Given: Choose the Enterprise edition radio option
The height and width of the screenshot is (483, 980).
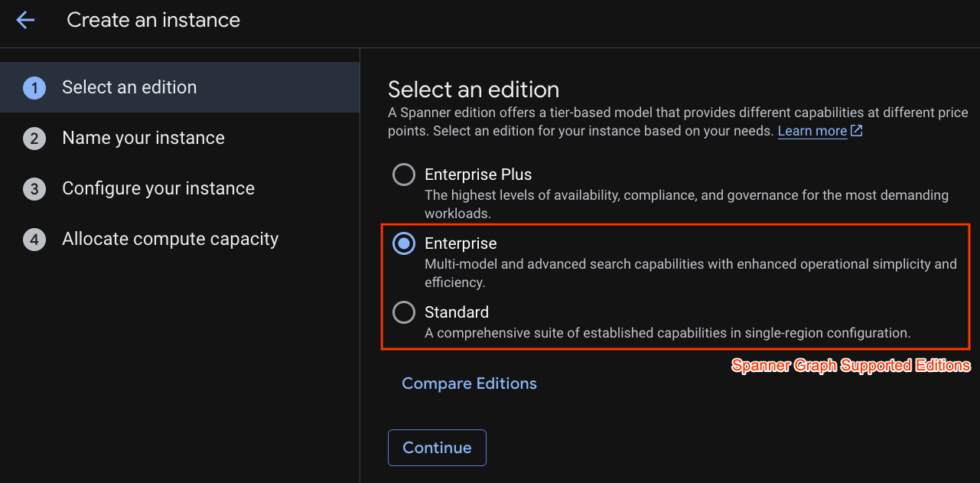Looking at the screenshot, I should point(404,243).
